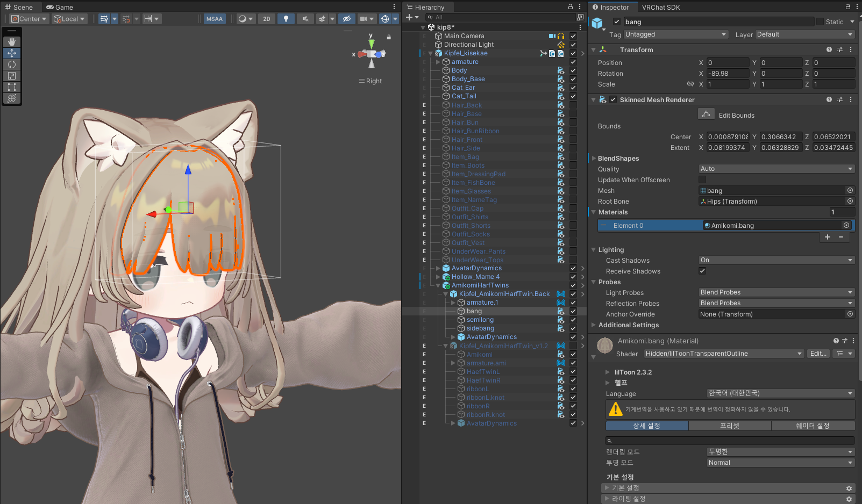This screenshot has height=504, width=862.
Task: Click the Rotation X value field
Action: tap(728, 73)
